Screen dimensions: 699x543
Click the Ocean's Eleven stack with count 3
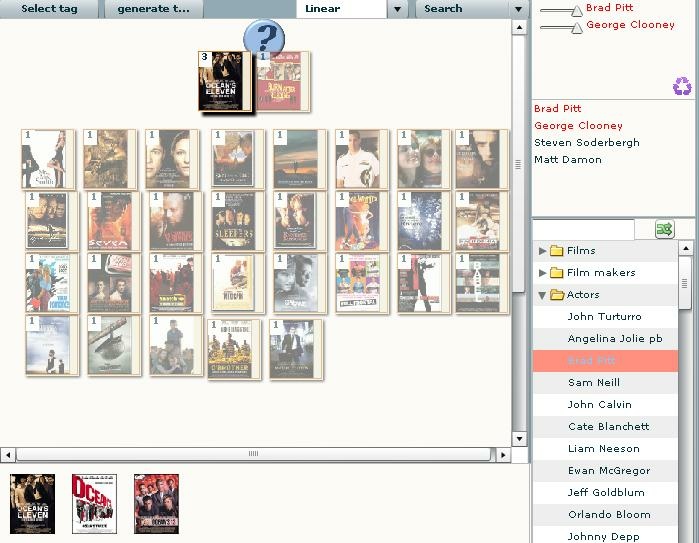(x=225, y=81)
